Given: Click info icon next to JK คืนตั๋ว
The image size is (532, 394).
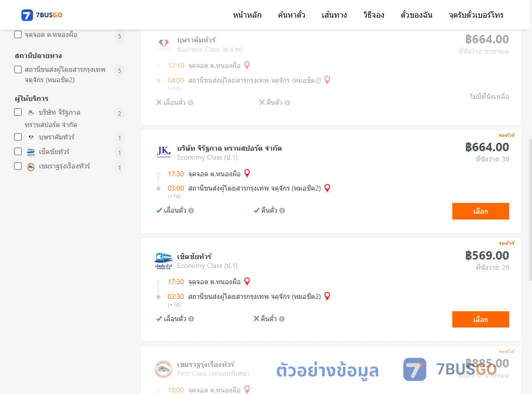Looking at the screenshot, I should (x=282, y=210).
